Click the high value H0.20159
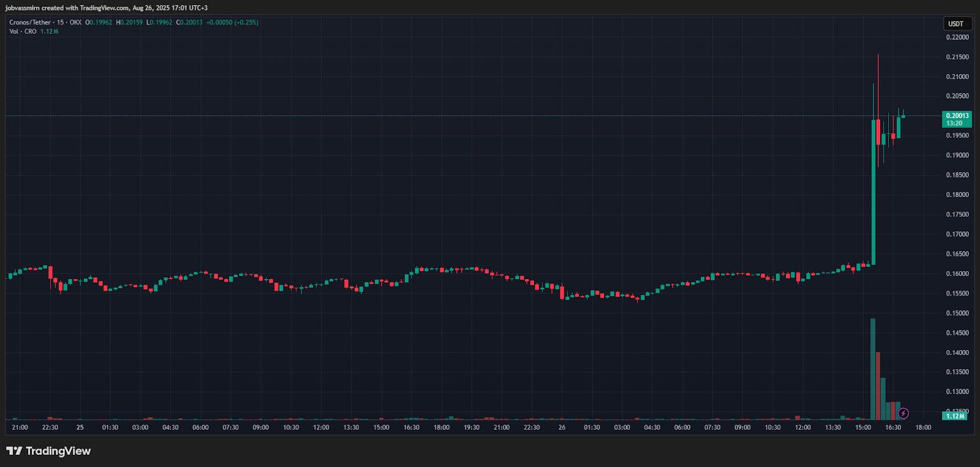The image size is (980, 467). [x=129, y=23]
